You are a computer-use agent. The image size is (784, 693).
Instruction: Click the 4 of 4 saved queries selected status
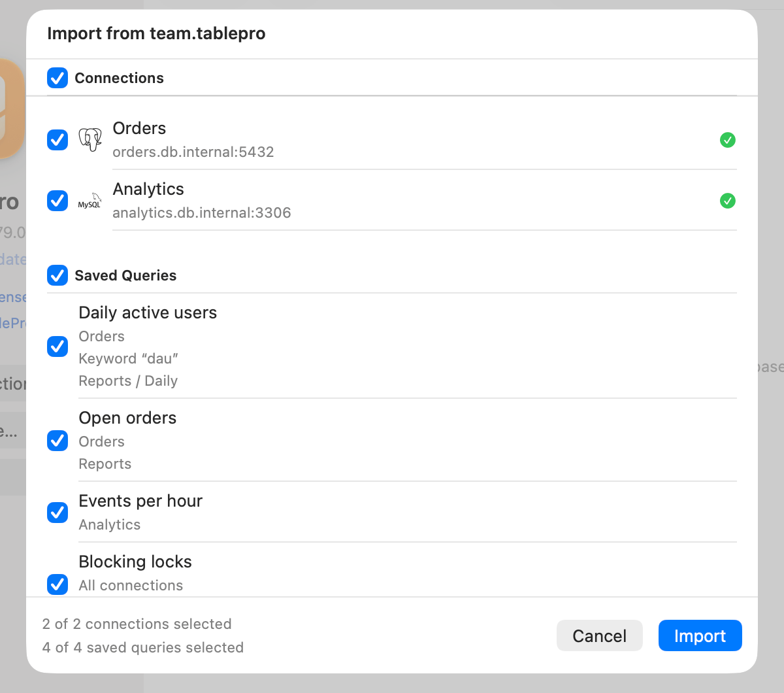click(x=143, y=647)
